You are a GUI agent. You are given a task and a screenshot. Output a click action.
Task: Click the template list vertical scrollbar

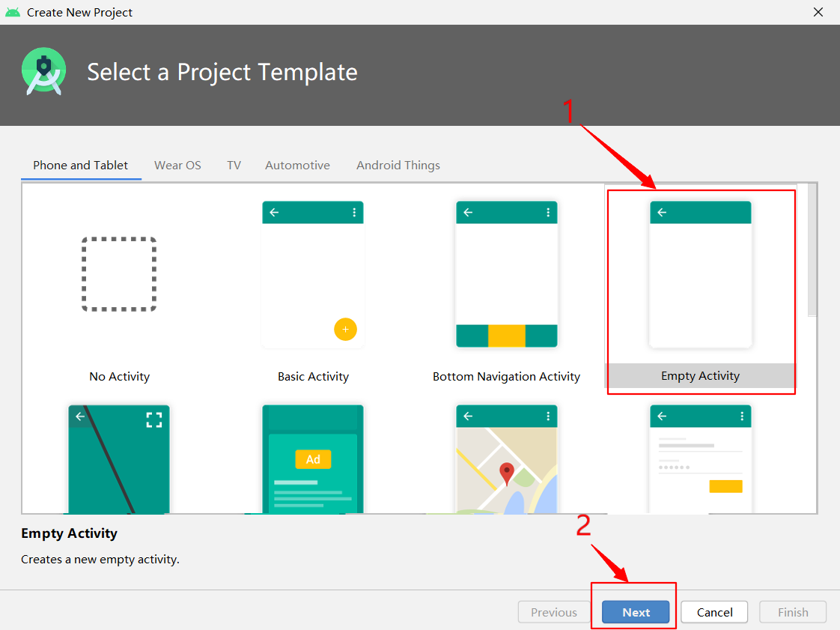pyautogui.click(x=812, y=250)
